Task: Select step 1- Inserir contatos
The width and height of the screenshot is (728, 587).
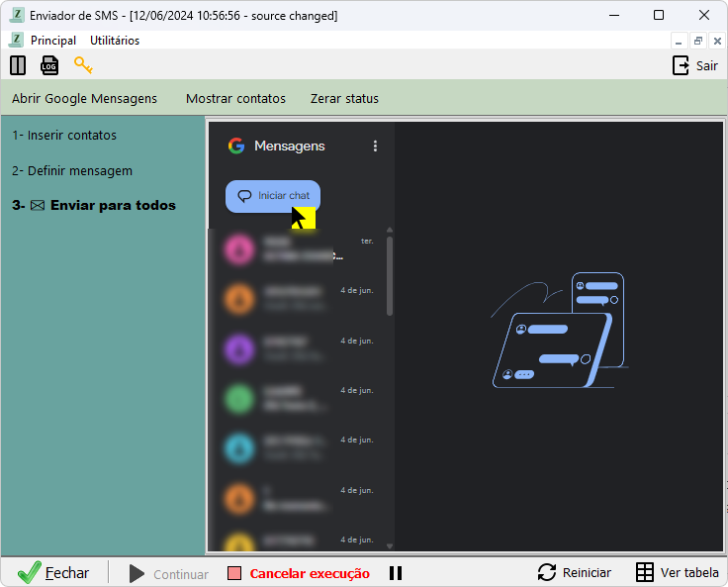Action: pos(64,136)
